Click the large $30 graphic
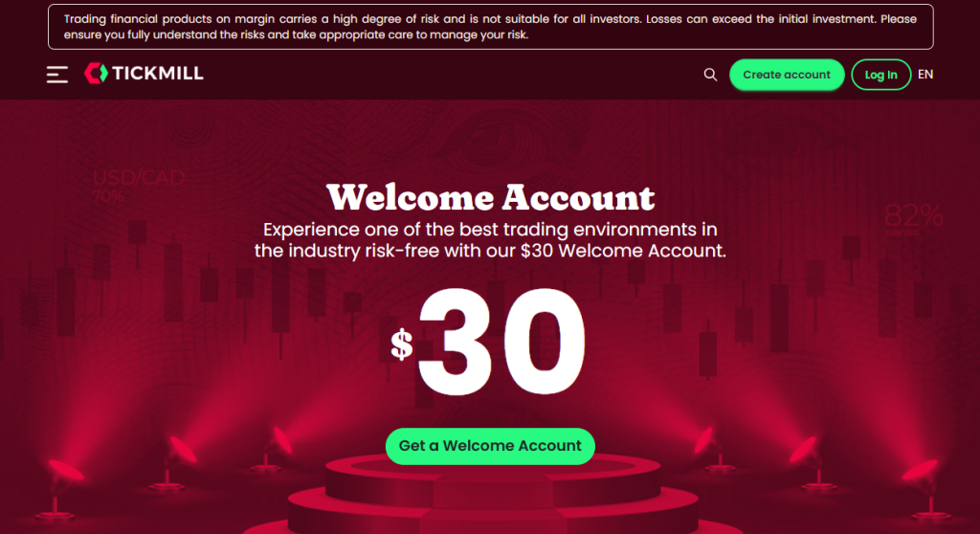This screenshot has width=980, height=534. 489,341
